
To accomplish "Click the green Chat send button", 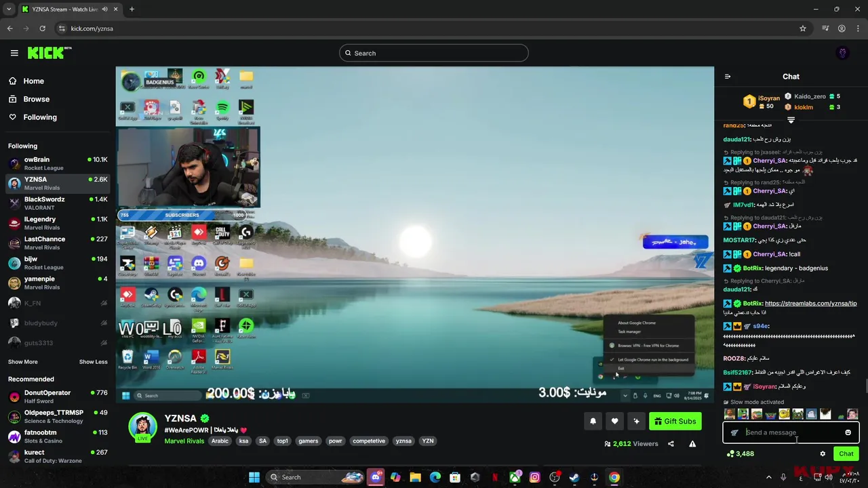I will click(846, 453).
